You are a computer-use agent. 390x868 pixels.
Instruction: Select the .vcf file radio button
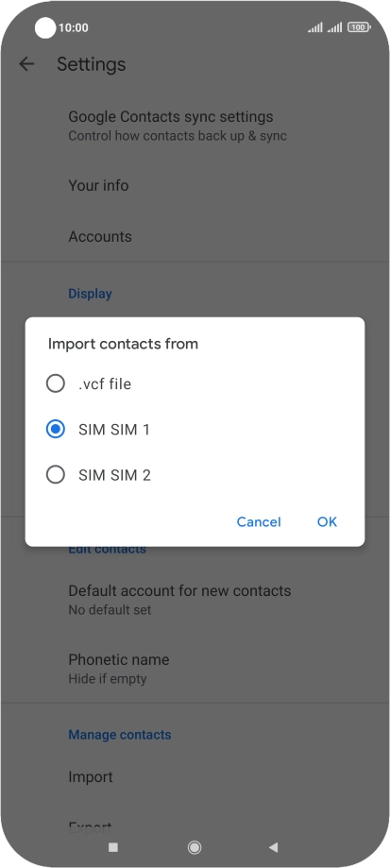tap(56, 383)
